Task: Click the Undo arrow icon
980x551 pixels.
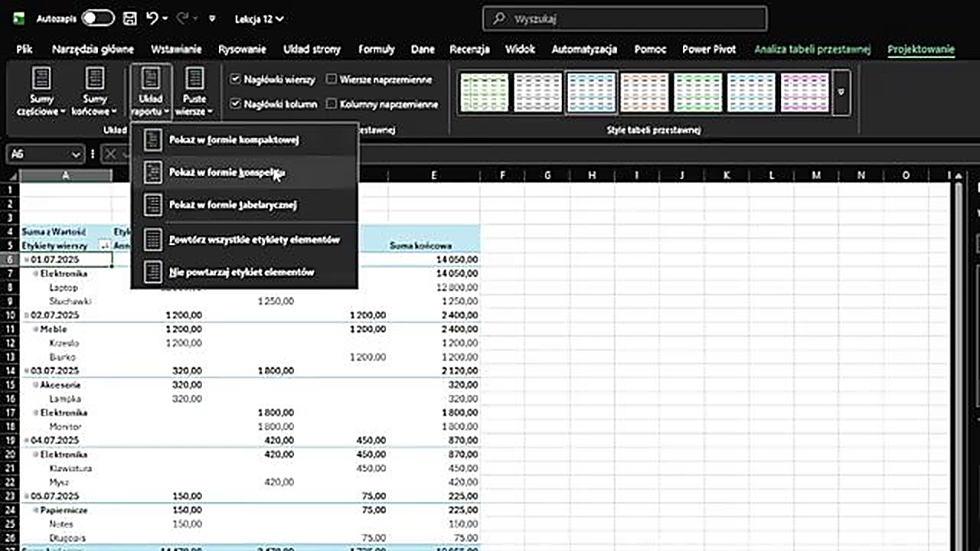Action: (152, 18)
